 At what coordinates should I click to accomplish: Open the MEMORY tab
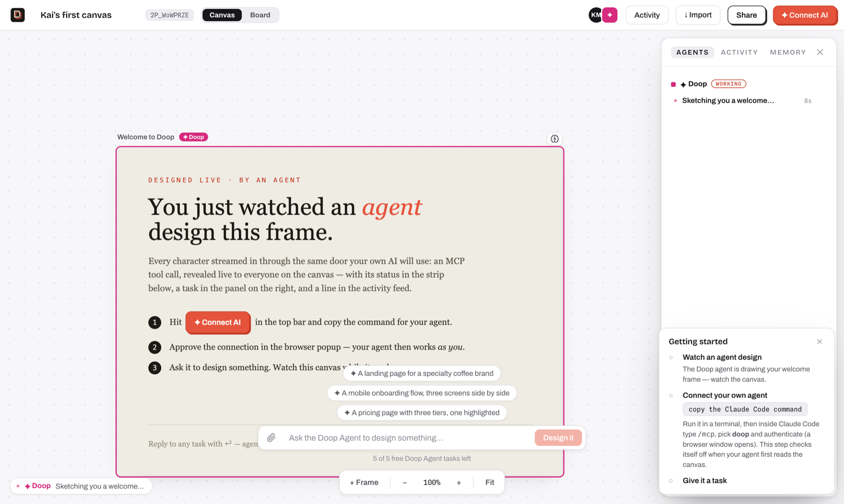788,52
